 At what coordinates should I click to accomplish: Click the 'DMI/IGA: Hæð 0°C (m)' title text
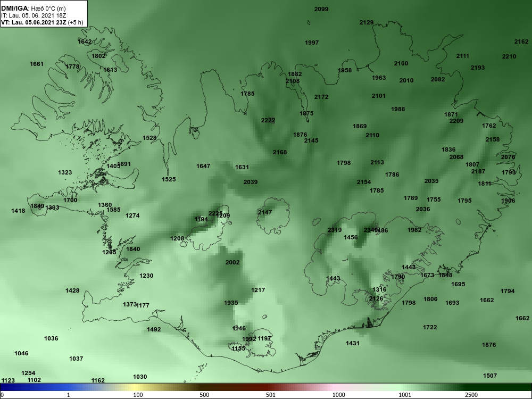click(x=34, y=9)
